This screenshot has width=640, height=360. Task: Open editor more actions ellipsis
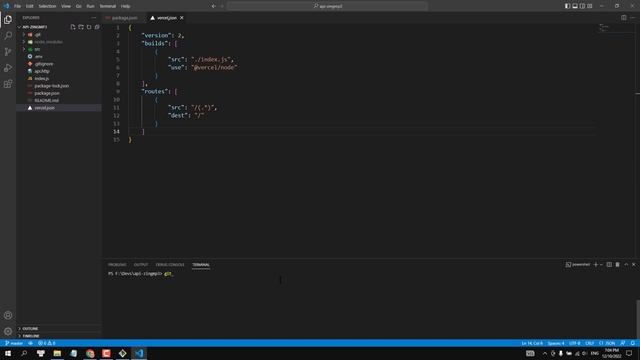click(633, 18)
